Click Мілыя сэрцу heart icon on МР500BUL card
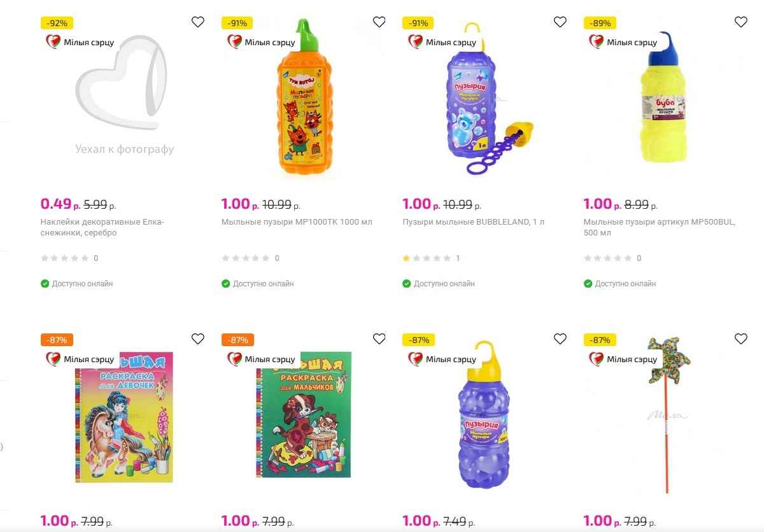764x532 pixels. click(x=597, y=42)
